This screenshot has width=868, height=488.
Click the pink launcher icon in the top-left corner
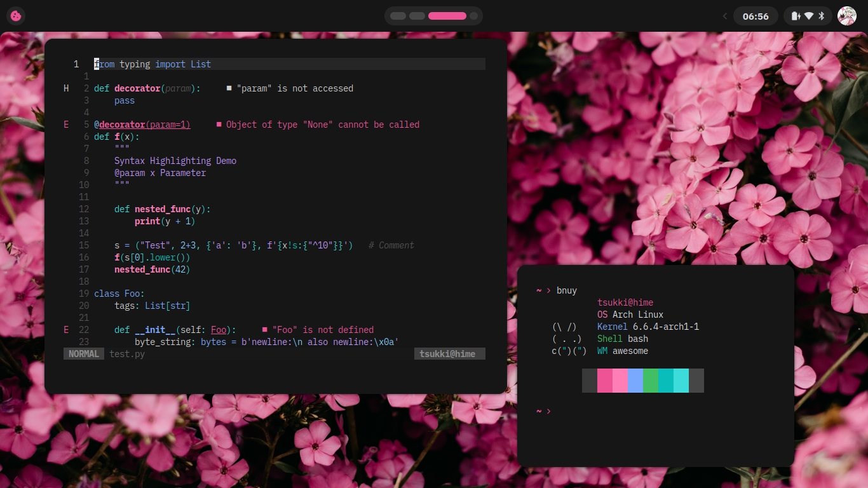click(15, 15)
